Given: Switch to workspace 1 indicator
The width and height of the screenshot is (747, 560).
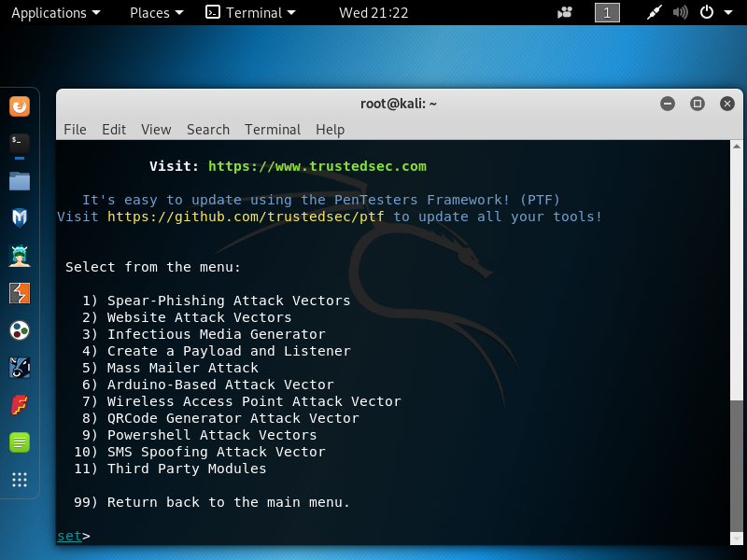Looking at the screenshot, I should click(607, 13).
